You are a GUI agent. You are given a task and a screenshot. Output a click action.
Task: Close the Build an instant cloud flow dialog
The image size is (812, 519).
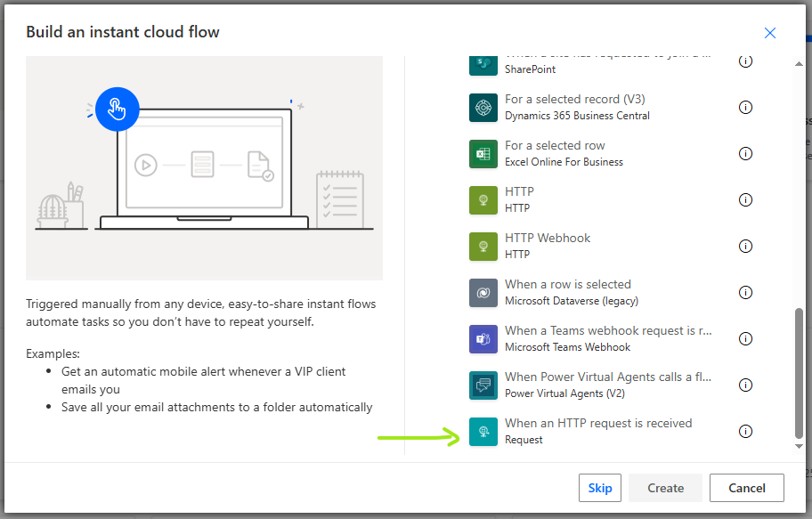(x=770, y=33)
